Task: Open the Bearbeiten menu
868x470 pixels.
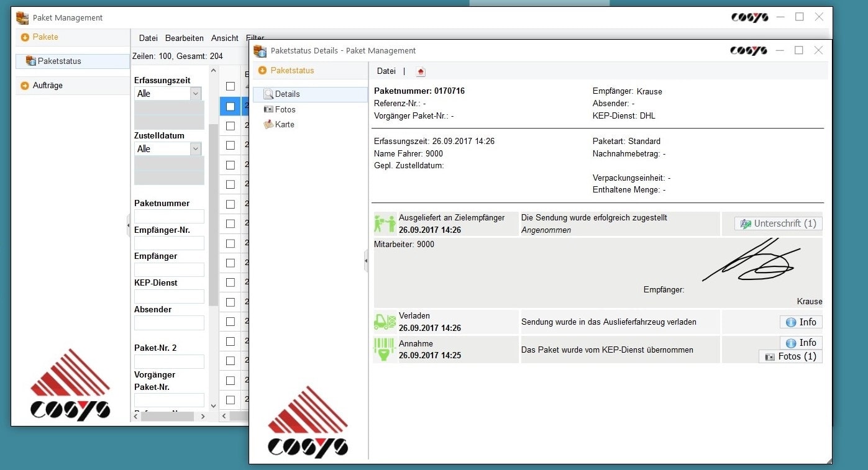Action: click(185, 38)
